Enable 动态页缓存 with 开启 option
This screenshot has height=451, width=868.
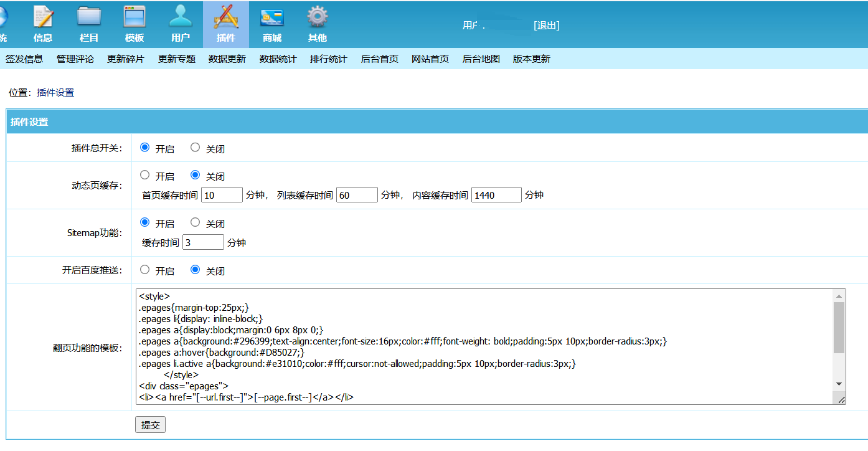pos(145,175)
